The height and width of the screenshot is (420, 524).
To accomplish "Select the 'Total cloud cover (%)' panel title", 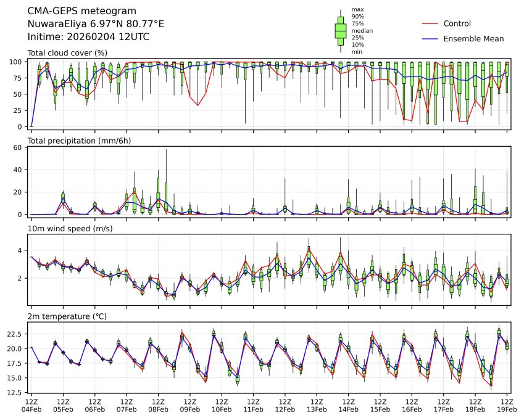I will click(x=67, y=53).
